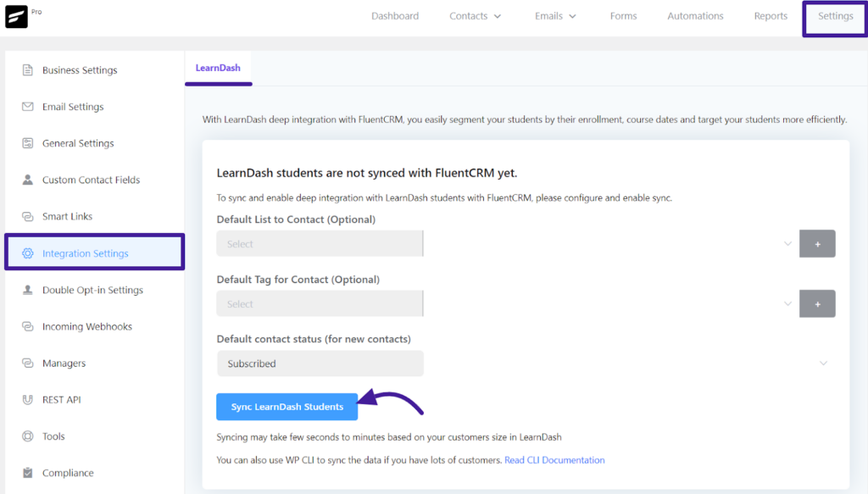Click the Sync LearnDash Students button
The image size is (868, 494).
pyautogui.click(x=287, y=406)
